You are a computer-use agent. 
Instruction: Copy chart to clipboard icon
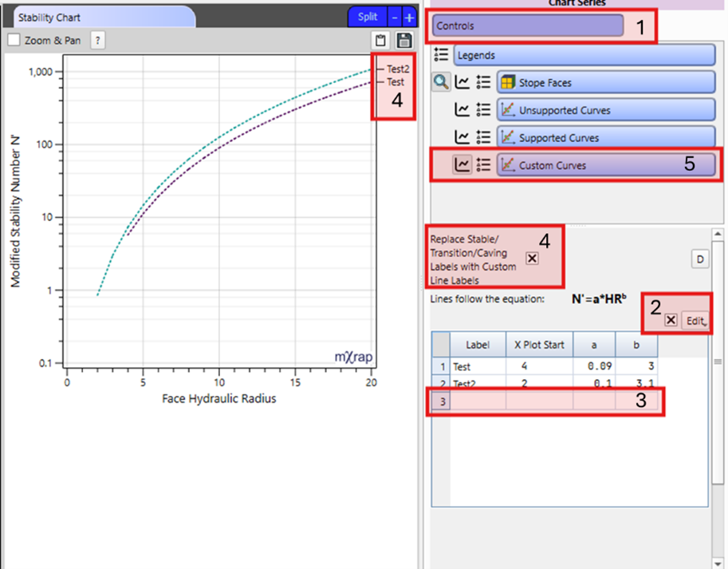[381, 41]
